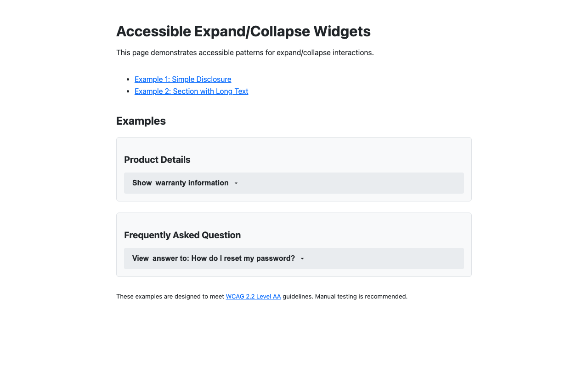The width and height of the screenshot is (588, 368).
Task: Open the 'Example 2: Section with Long Text' link
Action: (191, 91)
